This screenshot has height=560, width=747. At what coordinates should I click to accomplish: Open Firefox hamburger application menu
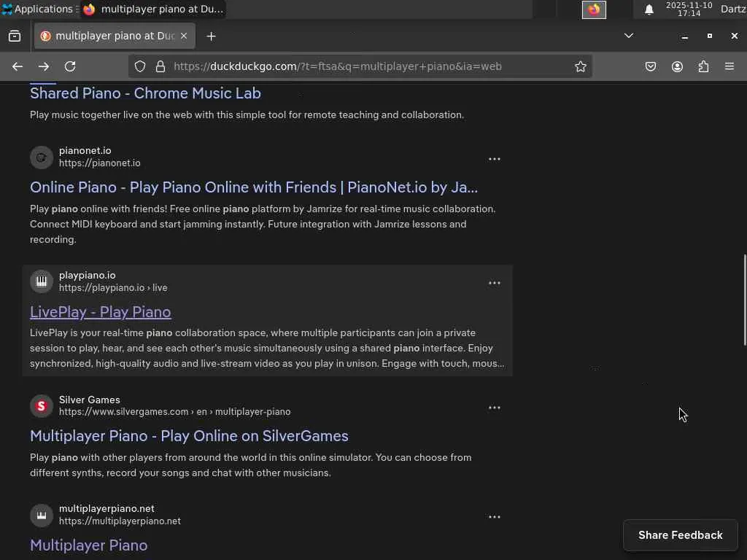[729, 66]
